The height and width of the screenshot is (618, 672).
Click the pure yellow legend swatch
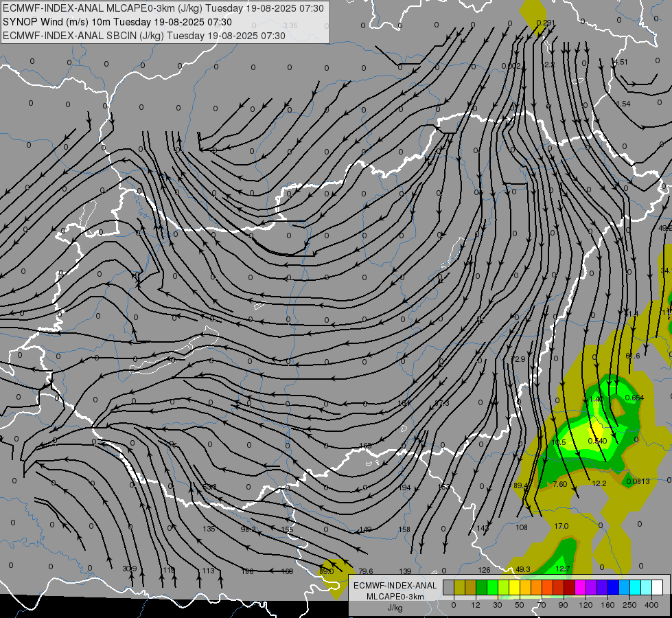pos(514,587)
